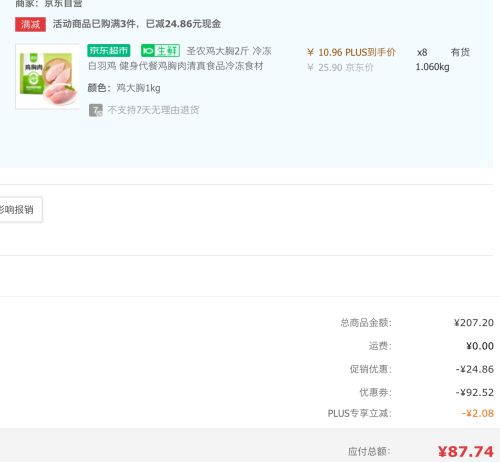This screenshot has width=500, height=462.
Task: Click the 颜色: 鸡大胸1kg specification text
Action: point(124,88)
